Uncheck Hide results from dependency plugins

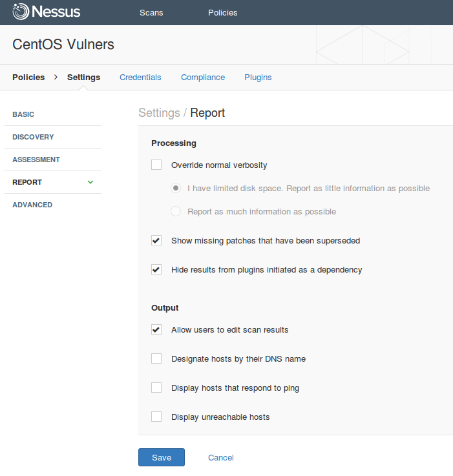156,269
